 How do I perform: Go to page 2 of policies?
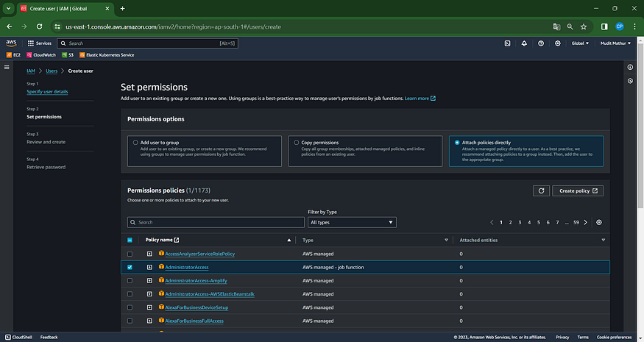coord(510,223)
